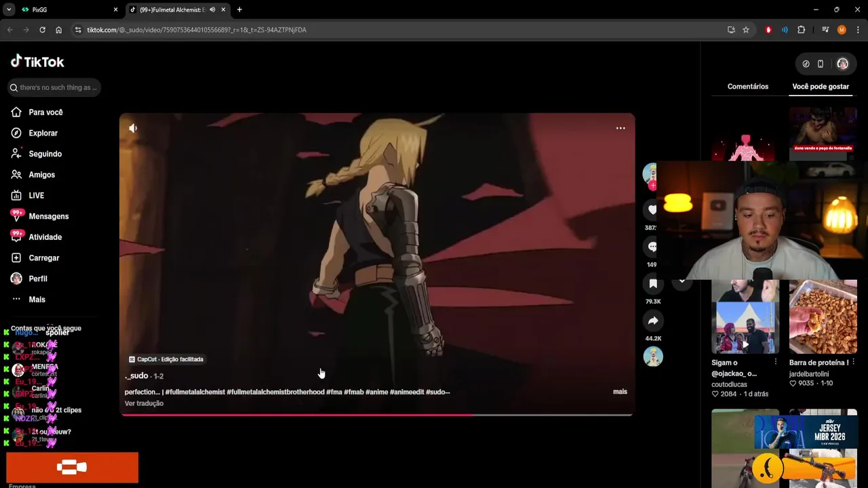Open the TikTok coins icon in header
The image size is (868, 488).
(x=806, y=64)
